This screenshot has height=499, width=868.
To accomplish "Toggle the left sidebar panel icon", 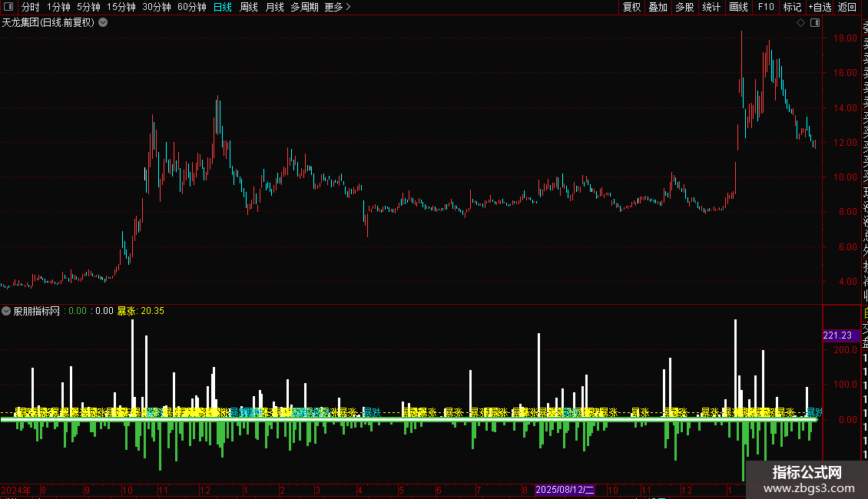I will click(8, 7).
